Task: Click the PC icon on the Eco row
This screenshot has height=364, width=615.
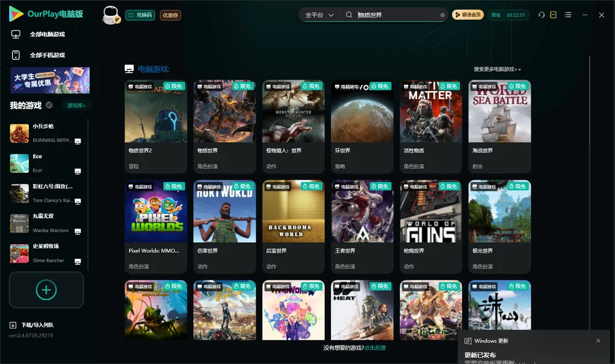Action: tap(77, 172)
